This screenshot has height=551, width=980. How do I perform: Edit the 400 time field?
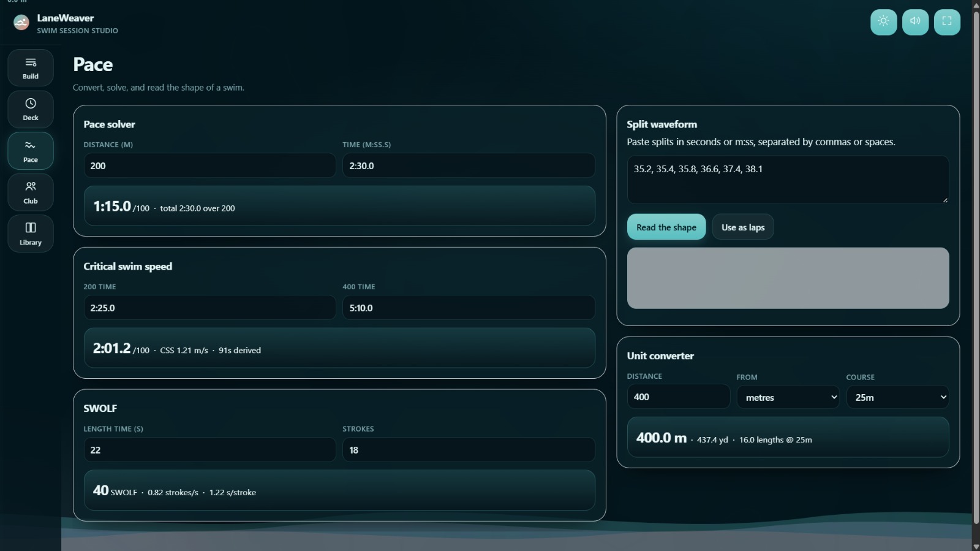point(469,308)
